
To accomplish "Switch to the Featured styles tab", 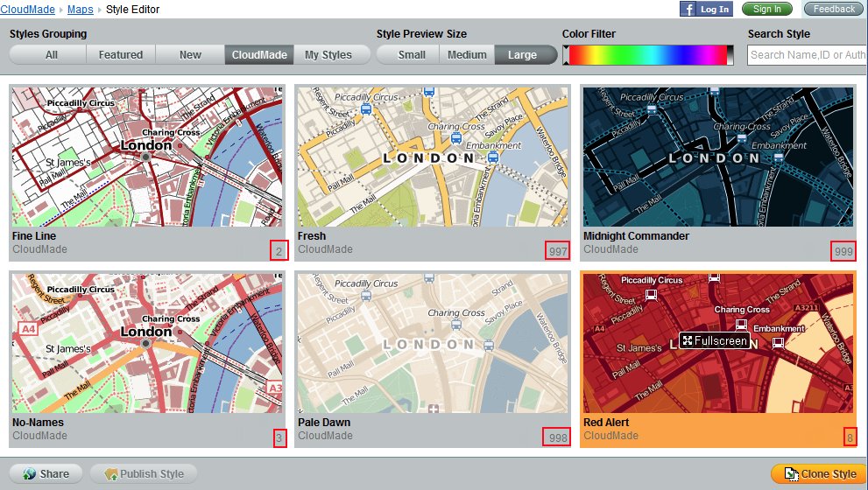I will click(121, 55).
